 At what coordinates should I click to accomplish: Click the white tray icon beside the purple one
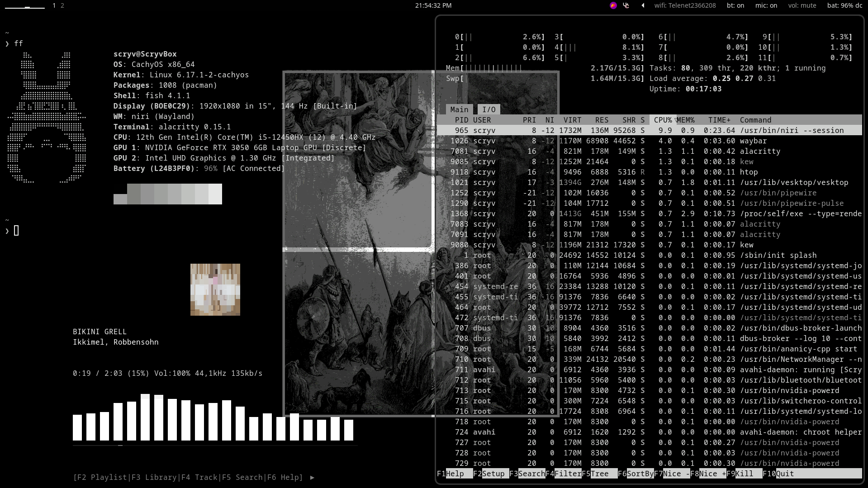[x=626, y=5]
